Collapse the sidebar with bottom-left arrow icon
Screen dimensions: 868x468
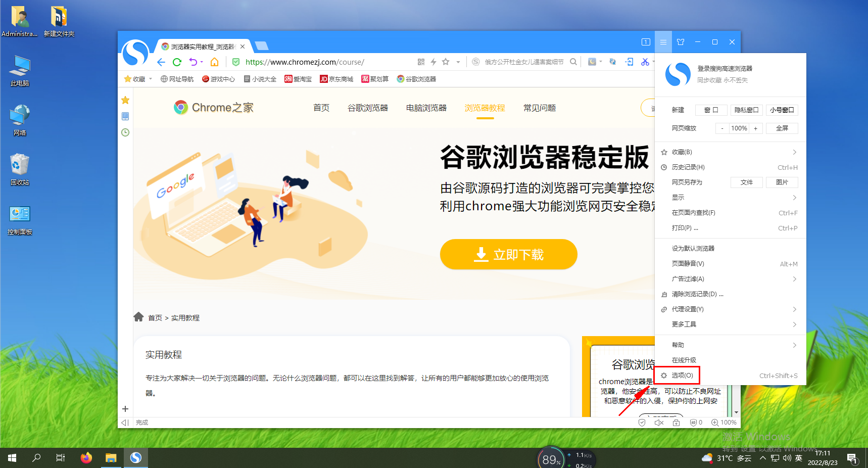point(125,423)
